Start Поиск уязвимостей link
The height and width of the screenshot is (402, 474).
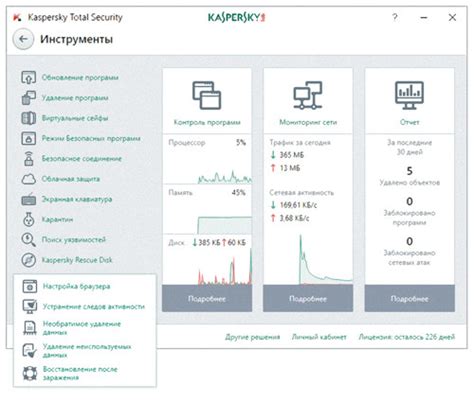tap(73, 240)
